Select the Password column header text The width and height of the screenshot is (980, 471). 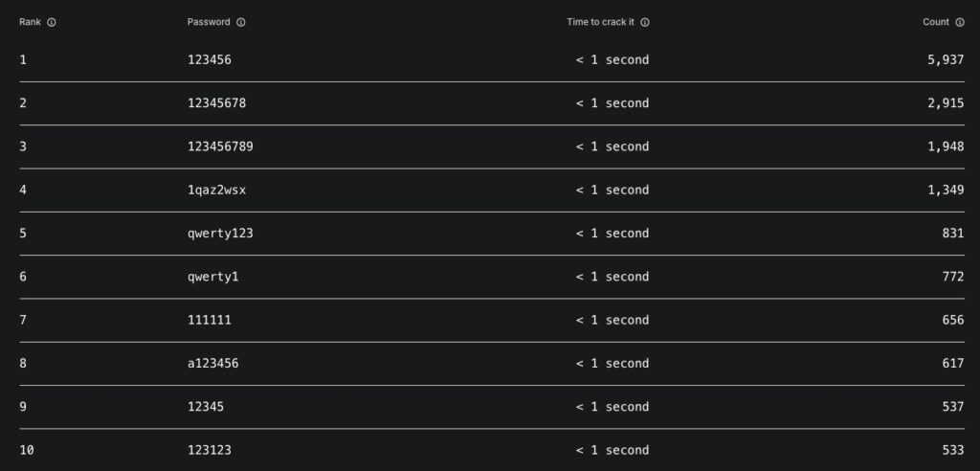tap(209, 22)
